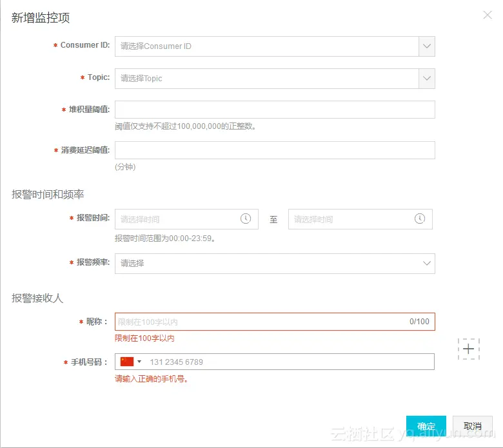Click the 新增监控项 dialog title

click(x=41, y=17)
